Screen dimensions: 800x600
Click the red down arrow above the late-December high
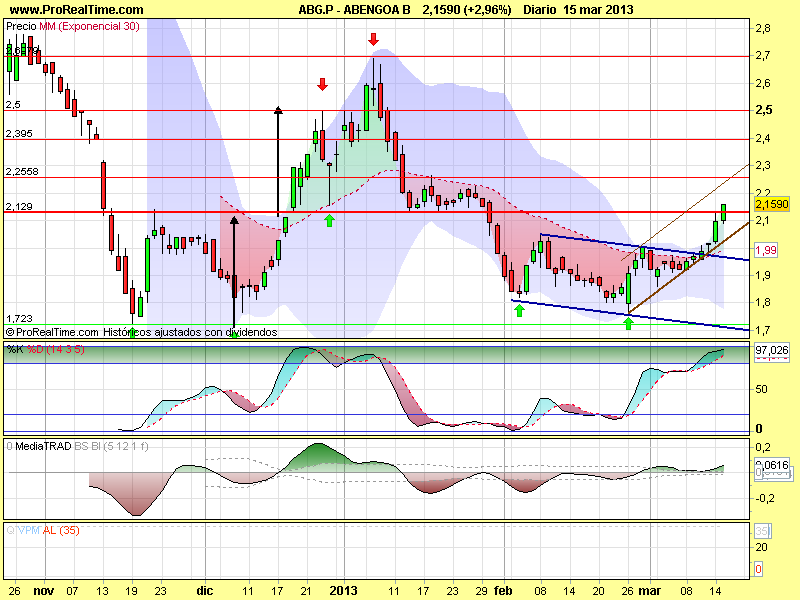tap(322, 84)
